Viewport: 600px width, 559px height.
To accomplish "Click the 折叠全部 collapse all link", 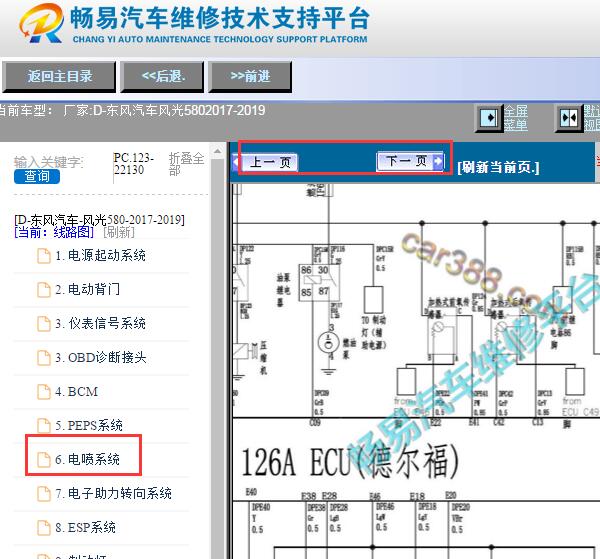I will tap(186, 163).
